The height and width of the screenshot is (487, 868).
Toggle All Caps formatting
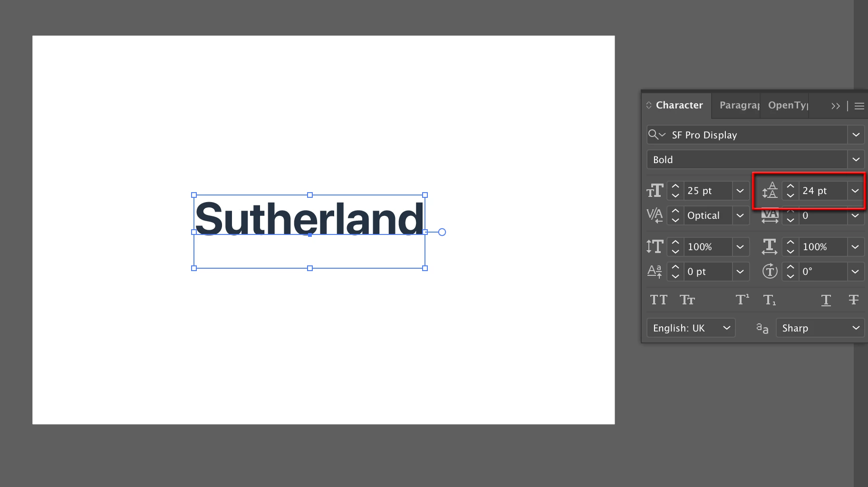[659, 300]
